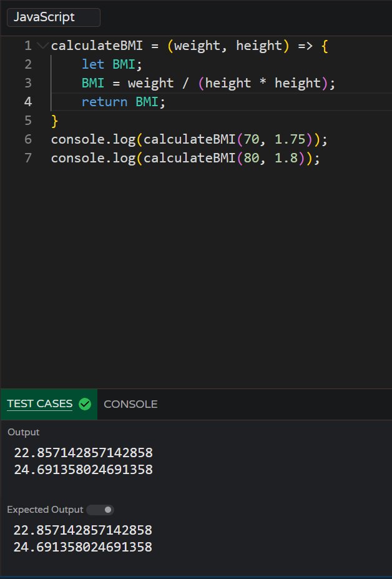This screenshot has width=392, height=579.
Task: Click the green test passed checkmark icon
Action: click(x=85, y=404)
